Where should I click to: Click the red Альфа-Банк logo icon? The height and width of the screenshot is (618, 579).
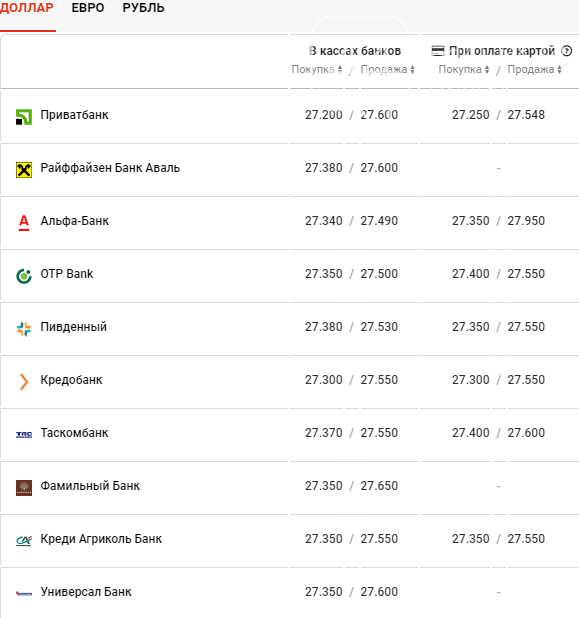pyautogui.click(x=24, y=223)
